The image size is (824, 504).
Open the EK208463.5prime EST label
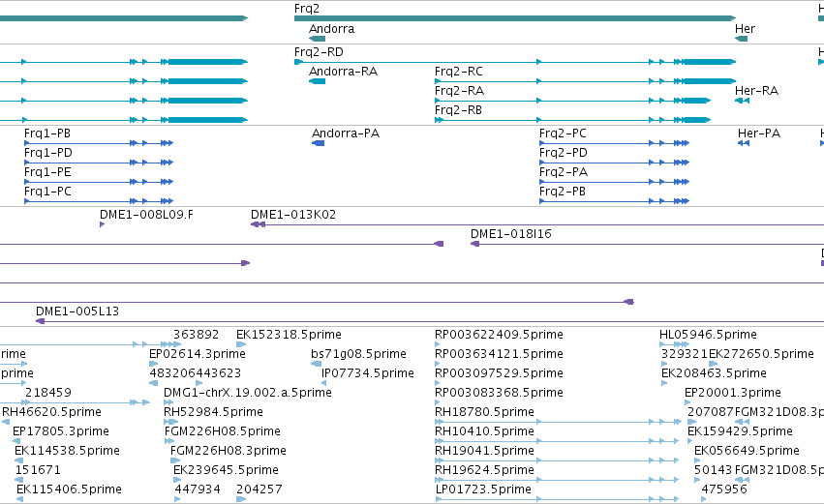coord(714,373)
